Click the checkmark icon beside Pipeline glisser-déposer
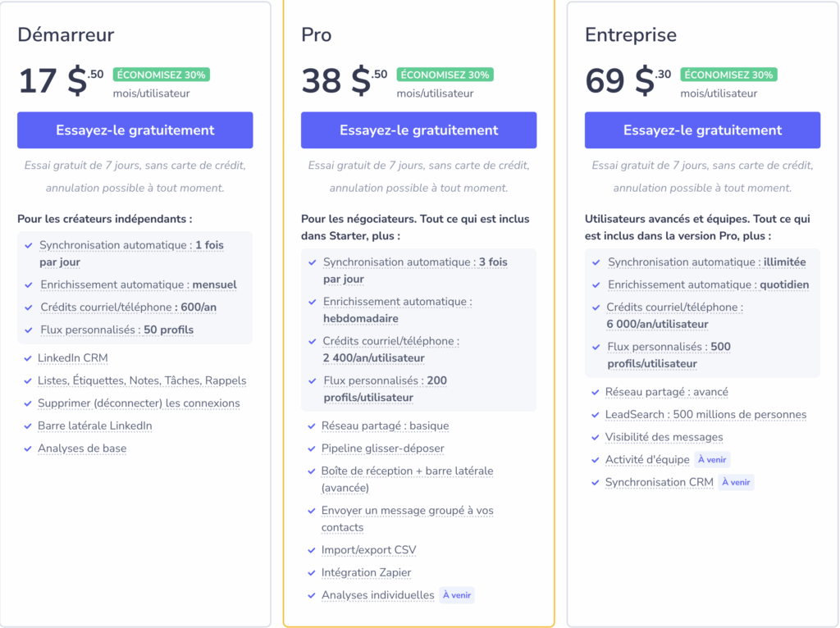 312,448
